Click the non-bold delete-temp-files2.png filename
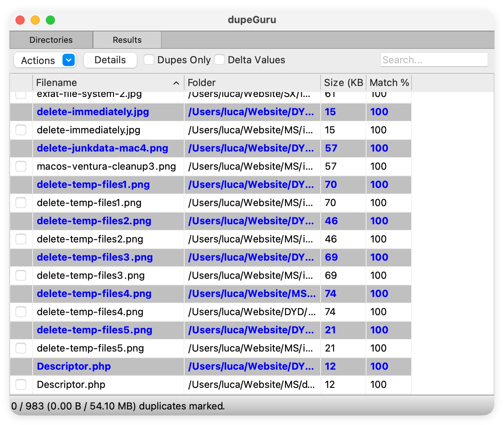504x425 pixels. pos(90,239)
